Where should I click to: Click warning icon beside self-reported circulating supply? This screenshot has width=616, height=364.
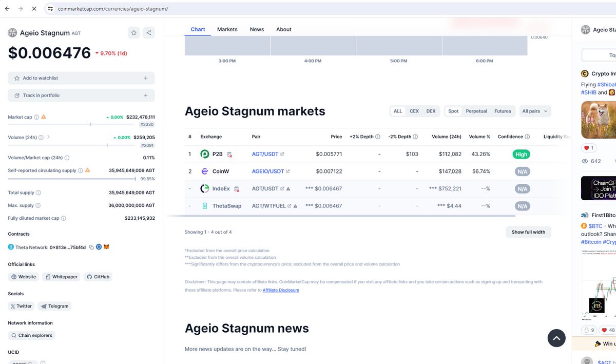pyautogui.click(x=87, y=170)
